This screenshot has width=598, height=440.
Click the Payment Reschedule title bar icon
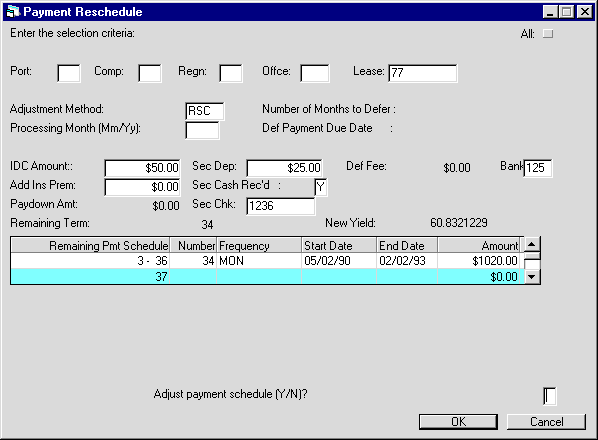(x=13, y=11)
